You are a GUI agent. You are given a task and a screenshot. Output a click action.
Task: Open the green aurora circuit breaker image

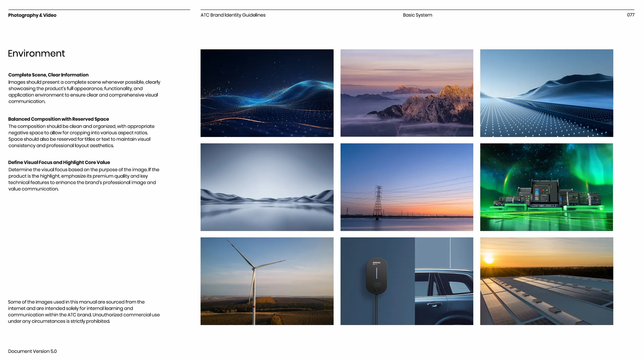point(546,187)
